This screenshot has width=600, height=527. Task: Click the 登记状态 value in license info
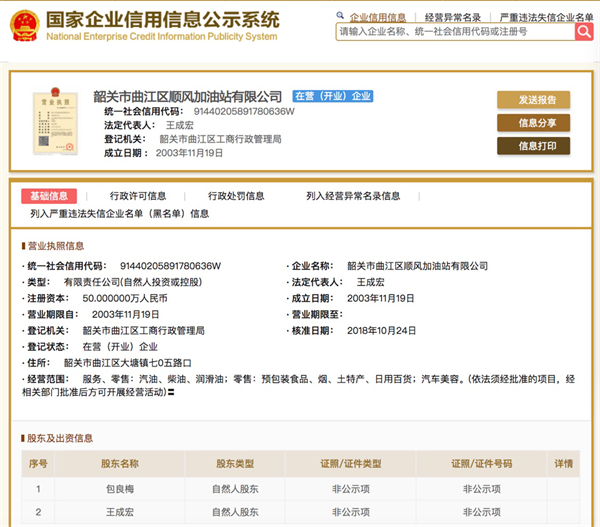pos(120,347)
